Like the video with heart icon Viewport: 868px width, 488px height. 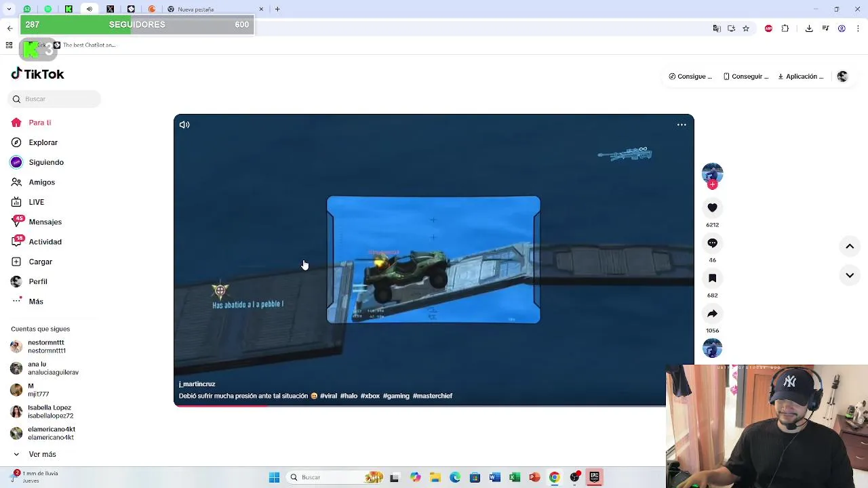coord(712,207)
